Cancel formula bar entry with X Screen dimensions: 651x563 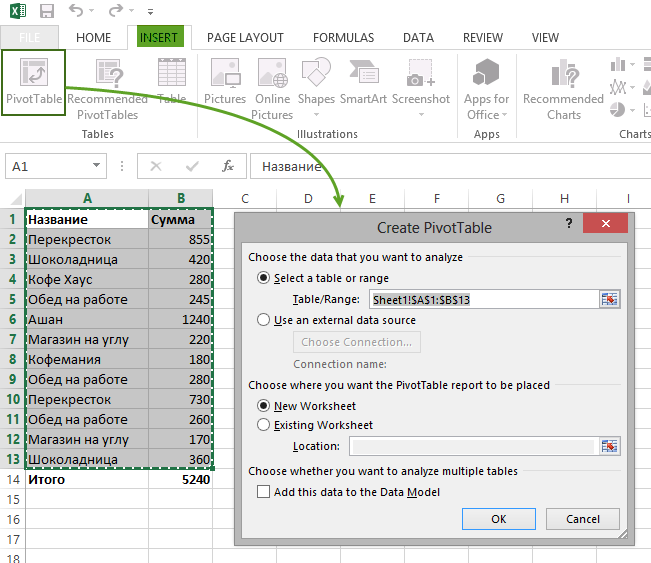tap(156, 166)
